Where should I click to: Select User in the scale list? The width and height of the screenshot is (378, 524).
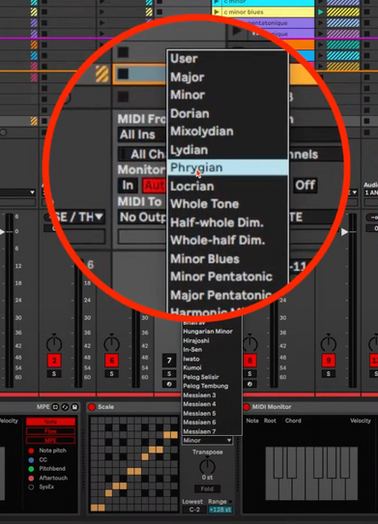click(x=228, y=59)
